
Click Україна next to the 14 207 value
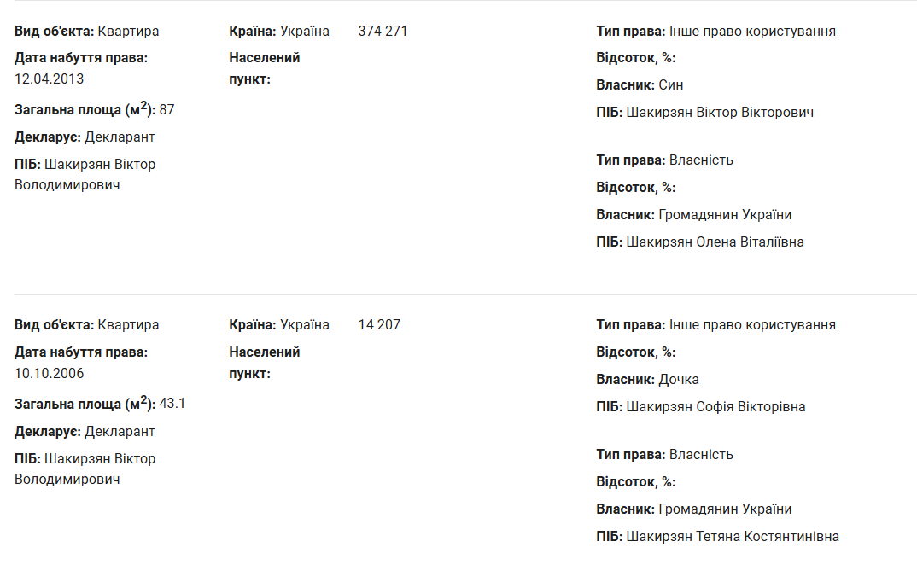305,325
